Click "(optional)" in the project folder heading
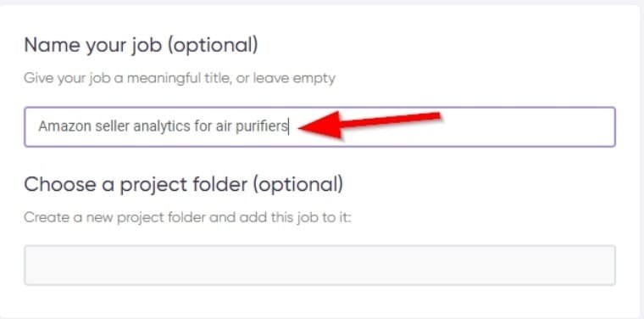This screenshot has width=644, height=319. tap(297, 185)
